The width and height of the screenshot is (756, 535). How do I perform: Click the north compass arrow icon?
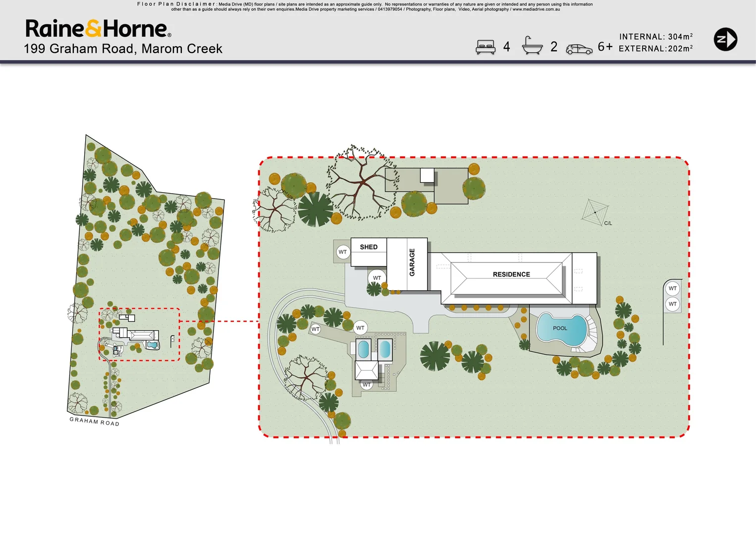click(725, 40)
